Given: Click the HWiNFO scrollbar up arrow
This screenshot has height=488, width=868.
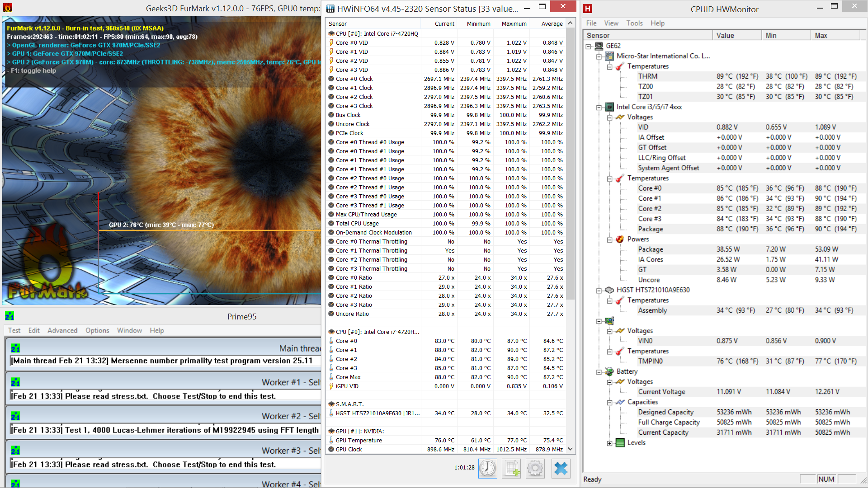Looking at the screenshot, I should tap(570, 23).
